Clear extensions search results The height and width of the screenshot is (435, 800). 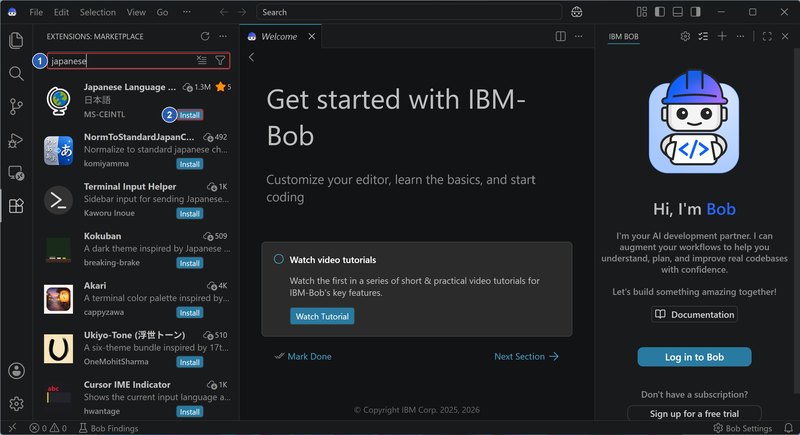click(x=202, y=60)
